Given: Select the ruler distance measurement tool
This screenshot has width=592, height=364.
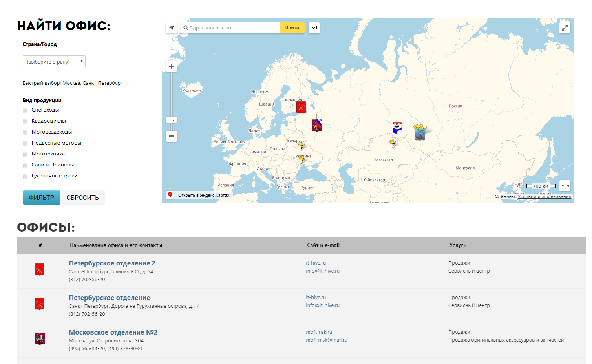Looking at the screenshot, I should click(565, 186).
